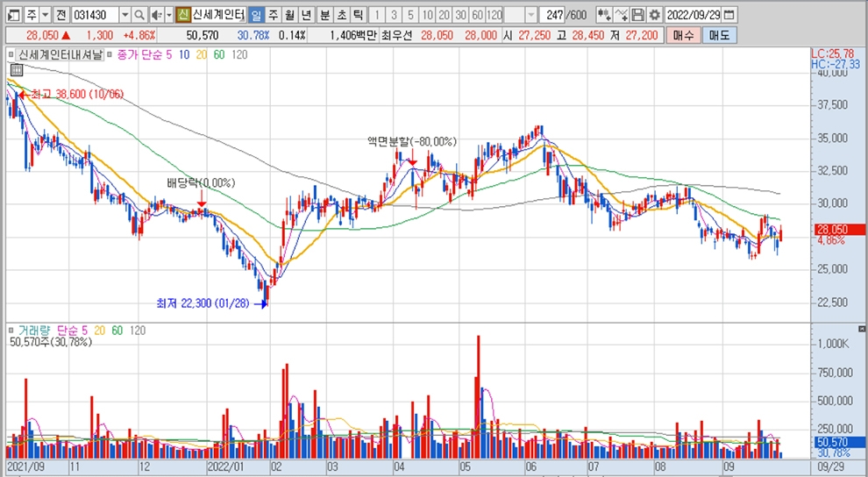Viewport: 868px width, 477px height.
Task: Click the speaker sound icon
Action: [157, 14]
